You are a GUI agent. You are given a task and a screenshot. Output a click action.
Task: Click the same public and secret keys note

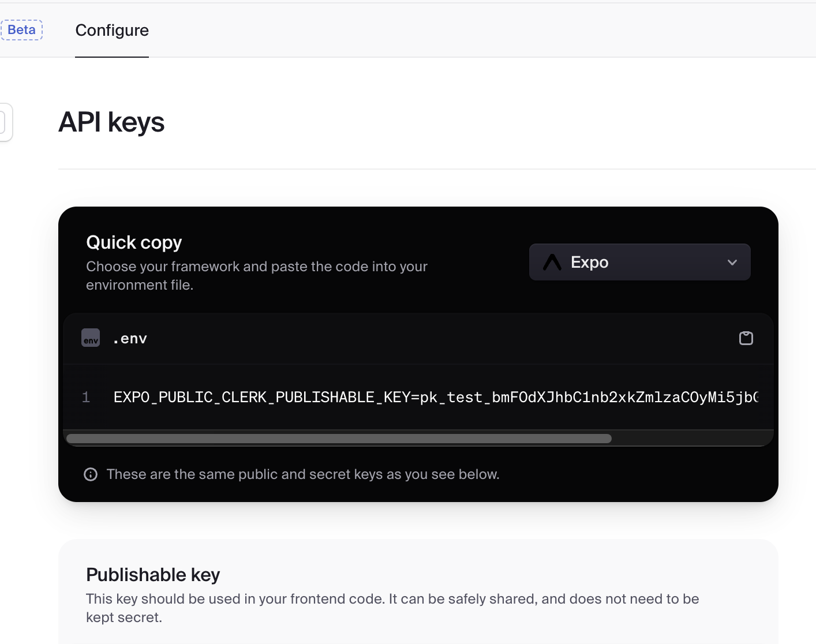pyautogui.click(x=303, y=474)
